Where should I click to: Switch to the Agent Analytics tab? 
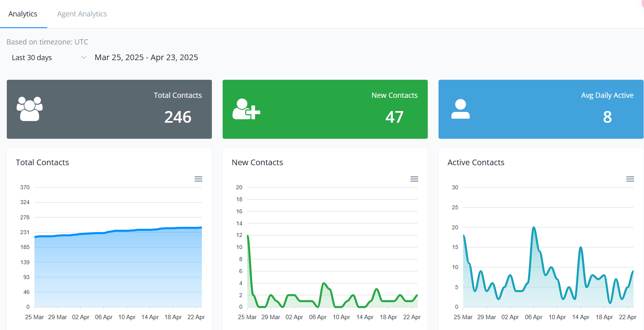coord(82,14)
